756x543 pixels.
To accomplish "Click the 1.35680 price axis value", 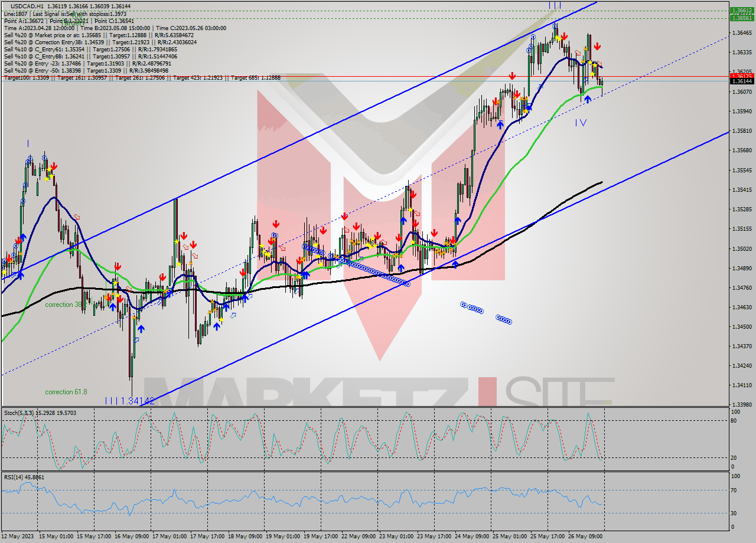I will point(741,150).
